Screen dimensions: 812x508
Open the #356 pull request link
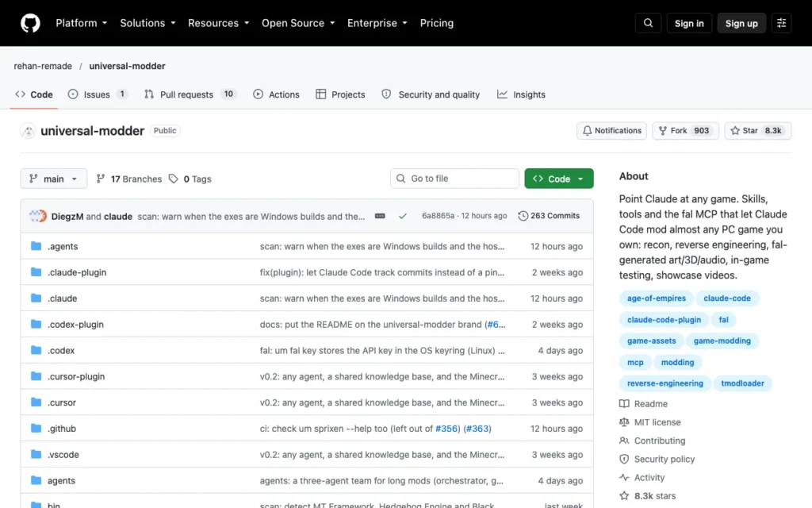[x=446, y=429]
